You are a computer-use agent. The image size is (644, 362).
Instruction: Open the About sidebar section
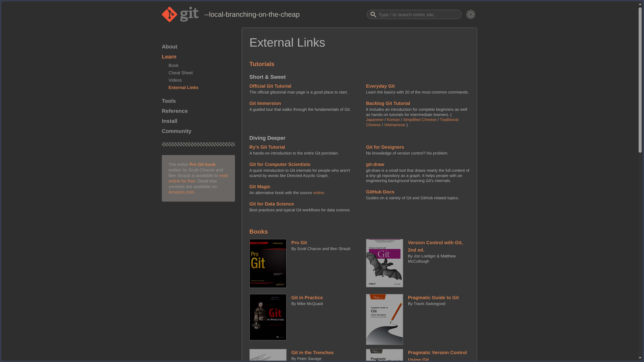click(169, 47)
